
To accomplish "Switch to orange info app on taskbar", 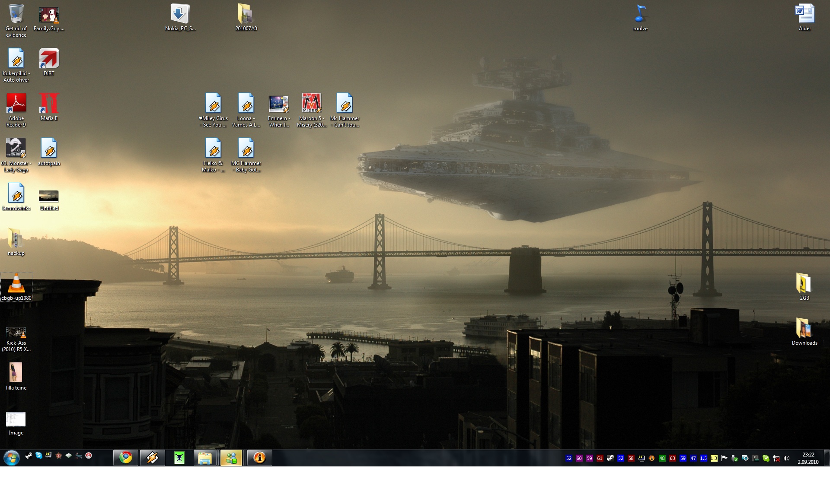I will click(259, 458).
